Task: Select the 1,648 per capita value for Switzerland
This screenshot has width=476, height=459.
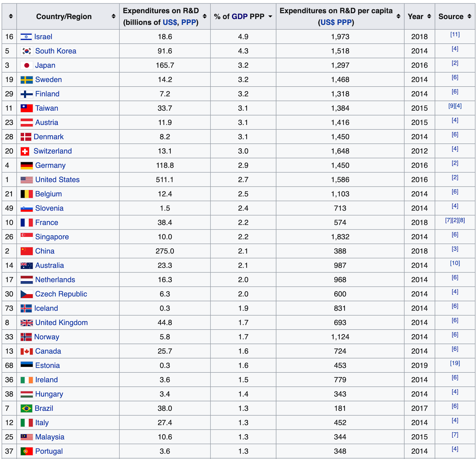Action: pyautogui.click(x=340, y=151)
